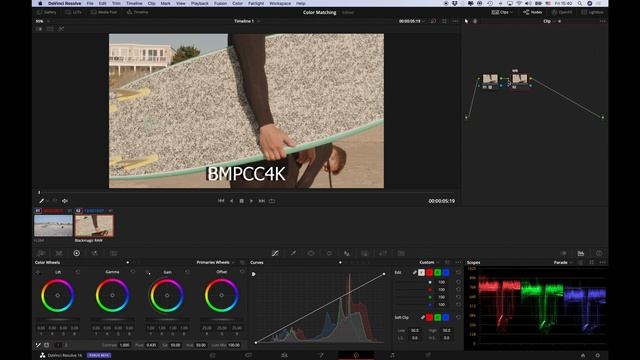Open the Playback menu

(x=200, y=3)
